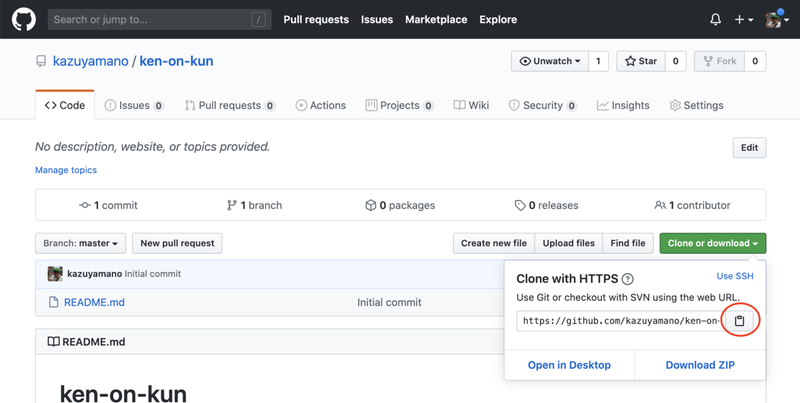Open the Settings tab
The image size is (800, 403).
(x=697, y=105)
